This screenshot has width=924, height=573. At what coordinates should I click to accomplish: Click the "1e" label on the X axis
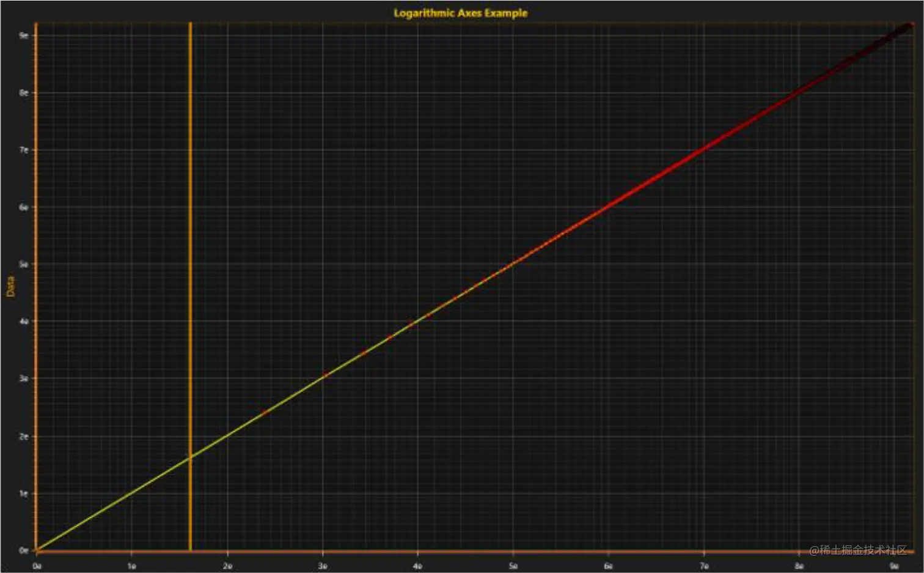pos(132,566)
